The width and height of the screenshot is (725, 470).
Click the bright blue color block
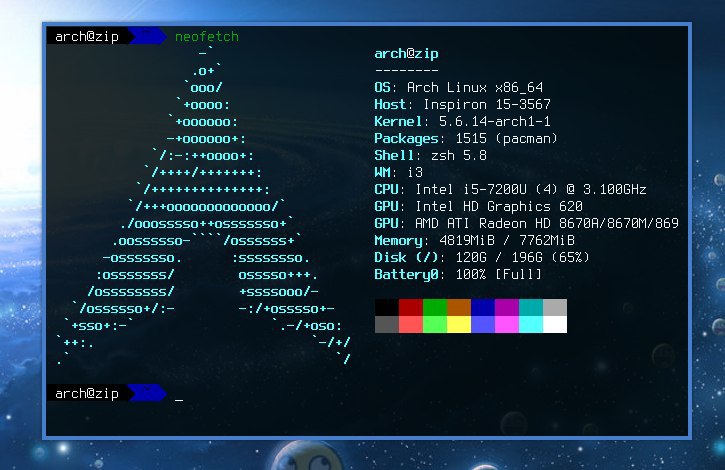[x=483, y=324]
